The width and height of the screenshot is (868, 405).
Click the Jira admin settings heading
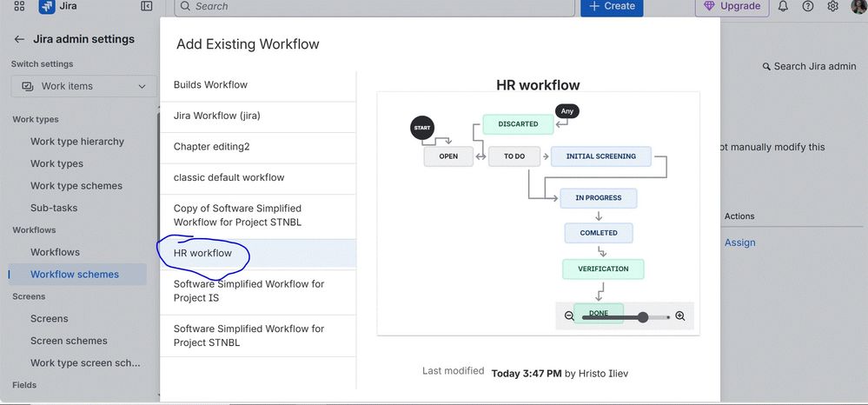pyautogui.click(x=83, y=39)
